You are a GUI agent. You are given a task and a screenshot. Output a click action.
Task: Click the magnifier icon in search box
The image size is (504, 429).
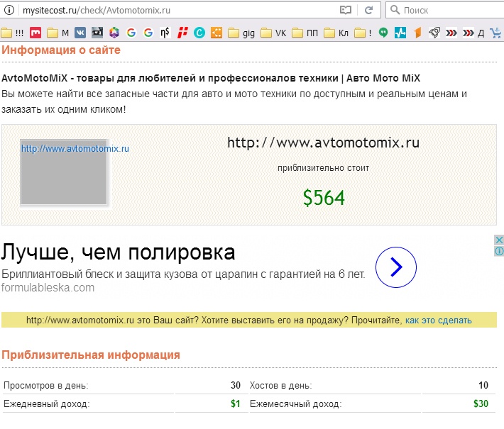tap(395, 10)
